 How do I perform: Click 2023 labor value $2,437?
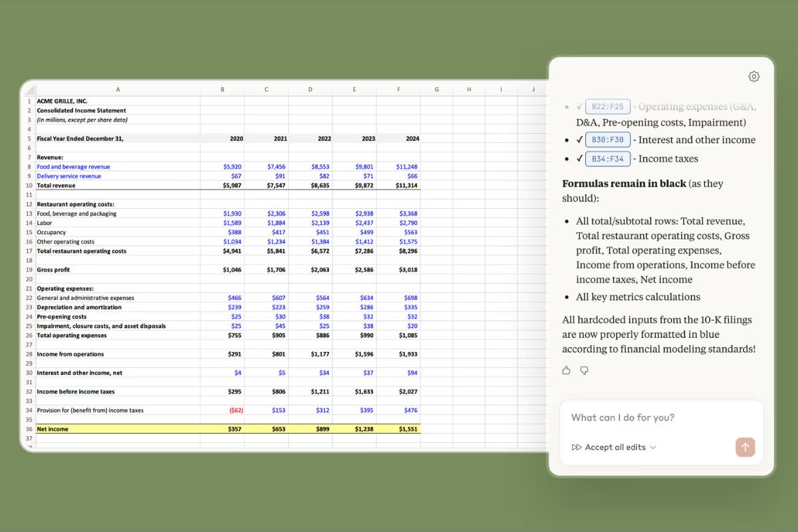(x=364, y=223)
